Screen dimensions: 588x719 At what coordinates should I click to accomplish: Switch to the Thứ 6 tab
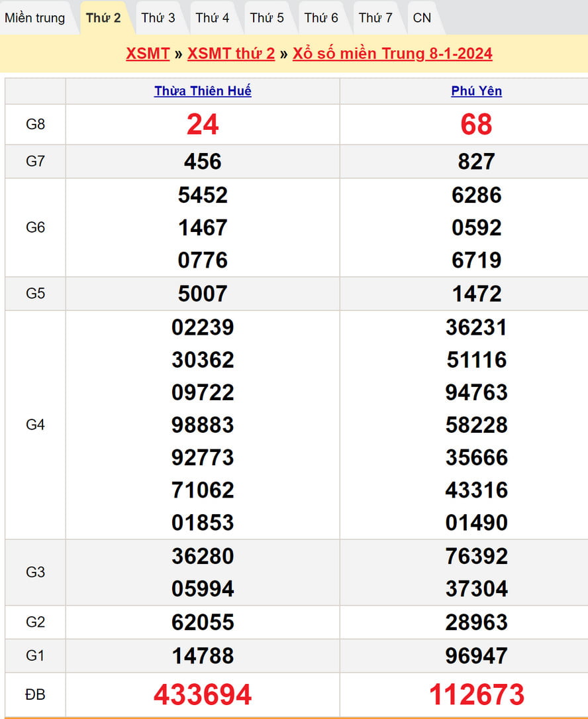click(321, 18)
